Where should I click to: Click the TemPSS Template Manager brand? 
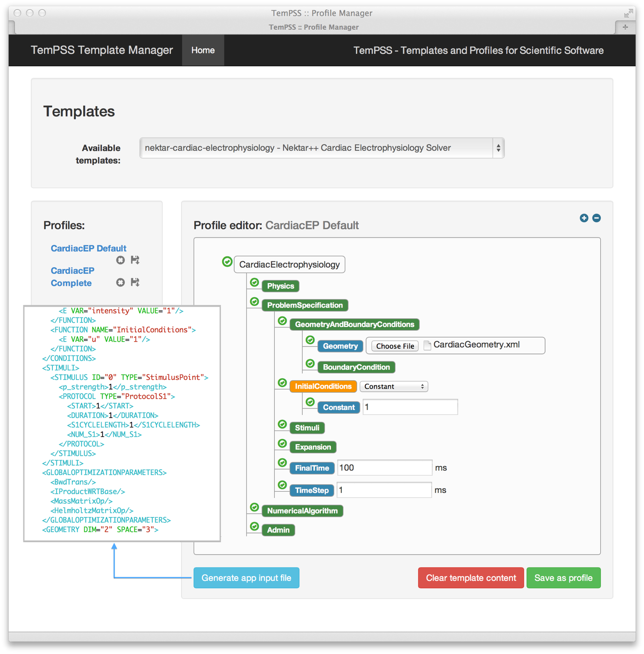coord(102,50)
